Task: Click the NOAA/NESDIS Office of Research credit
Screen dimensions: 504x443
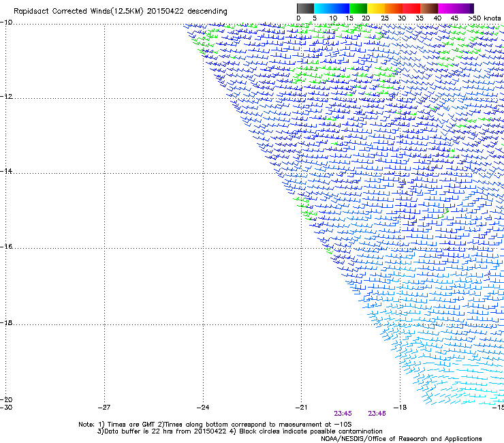Action: (401, 439)
